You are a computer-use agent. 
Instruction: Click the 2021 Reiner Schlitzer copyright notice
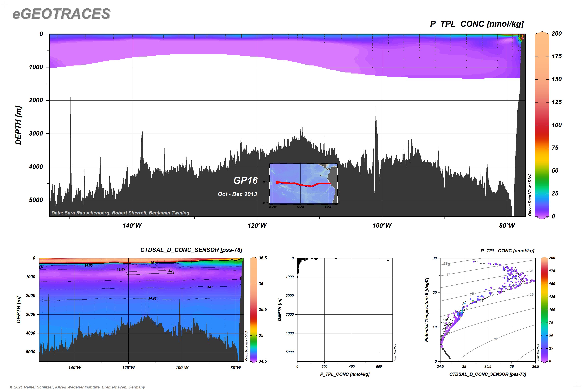[78, 387]
